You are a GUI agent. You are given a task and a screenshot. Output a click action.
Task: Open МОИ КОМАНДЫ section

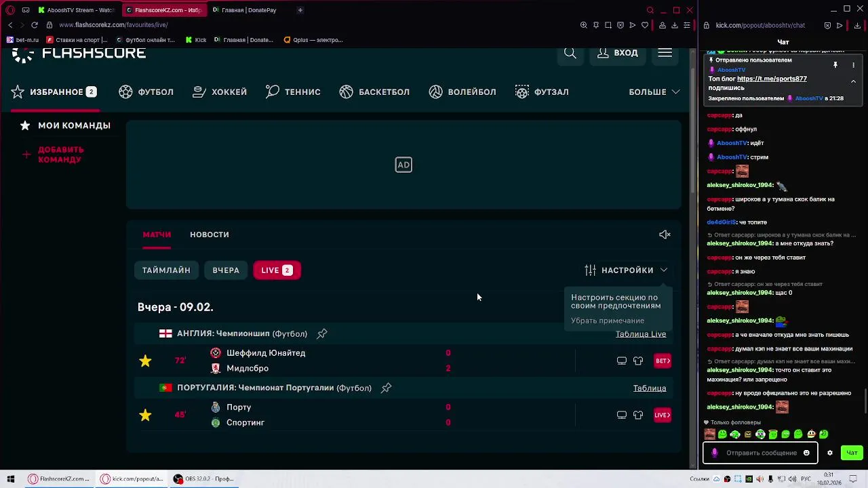(x=65, y=125)
